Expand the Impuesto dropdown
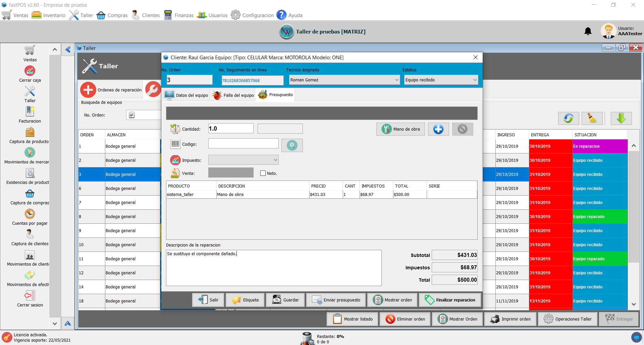The width and height of the screenshot is (644, 345). pyautogui.click(x=275, y=160)
